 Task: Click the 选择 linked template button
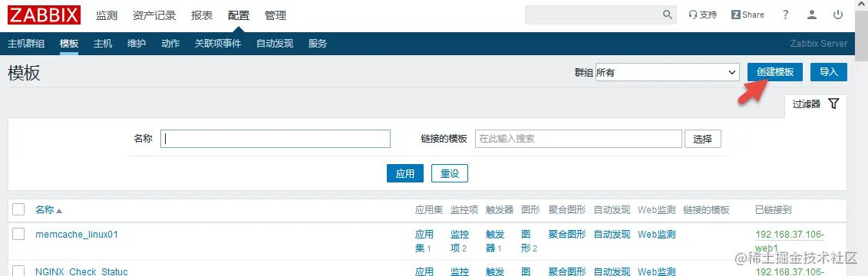(702, 139)
